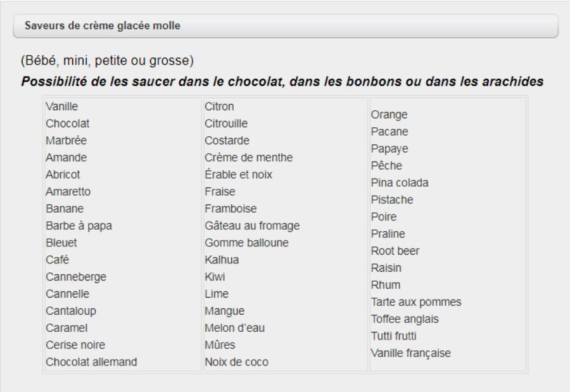Screen dimensions: 570x392
Task: Click the 'Érable et noix' entry
Action: tap(239, 174)
